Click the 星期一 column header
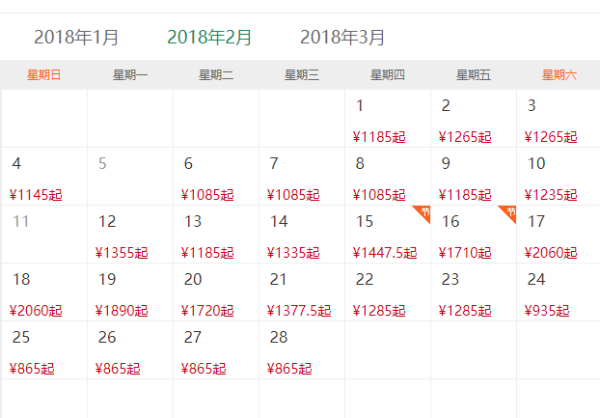This screenshot has height=418, width=600. tap(130, 75)
